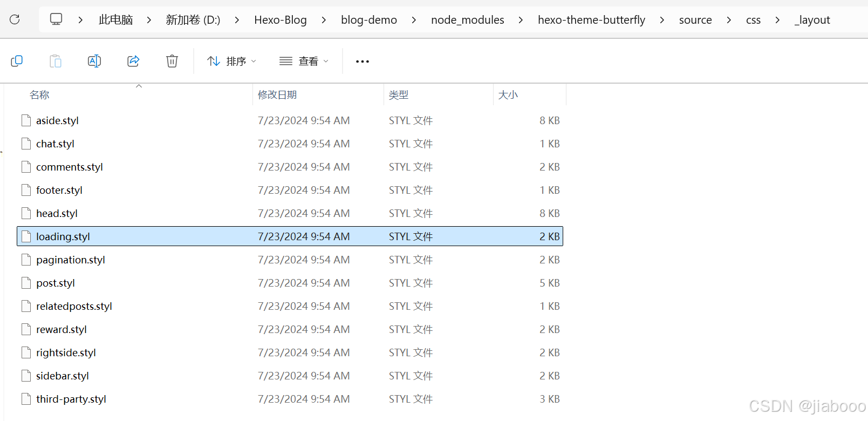The image size is (868, 421).
Task: Click file icon of comments.styl
Action: [x=26, y=167]
